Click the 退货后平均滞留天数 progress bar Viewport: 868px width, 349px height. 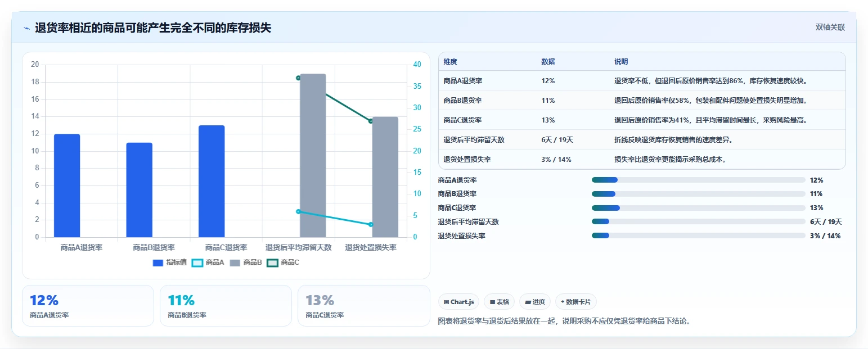point(699,221)
